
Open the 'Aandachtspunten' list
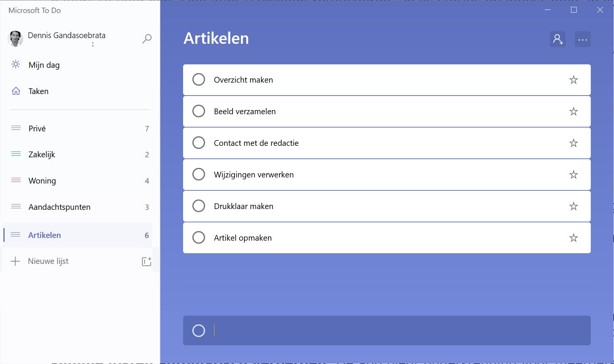pos(59,207)
